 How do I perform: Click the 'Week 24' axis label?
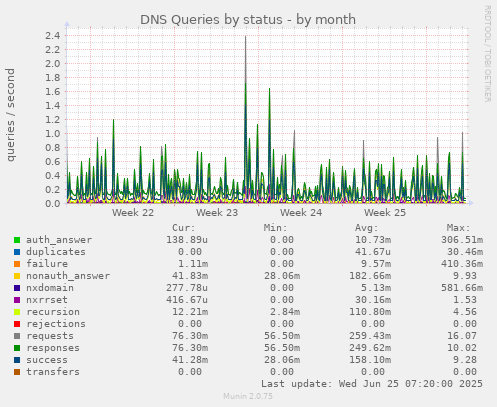pyautogui.click(x=301, y=213)
